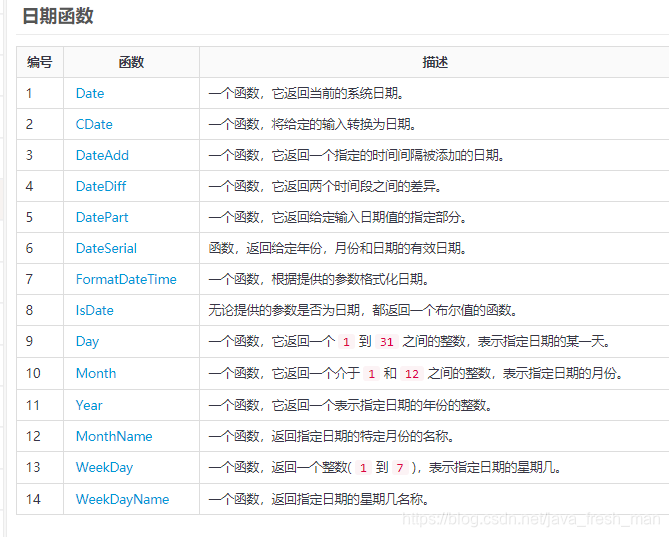Click description 都返回一个布尔值的函数
The height and width of the screenshot is (537, 669).
(445, 311)
